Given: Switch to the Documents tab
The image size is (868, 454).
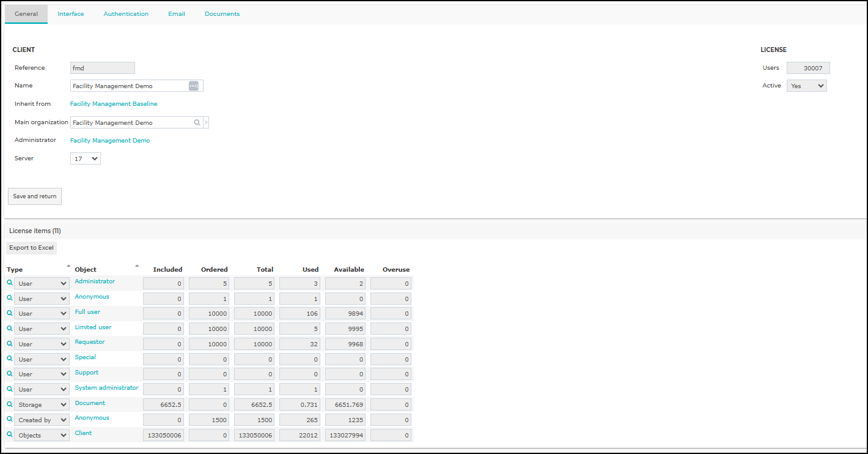Looking at the screenshot, I should click(x=222, y=13).
